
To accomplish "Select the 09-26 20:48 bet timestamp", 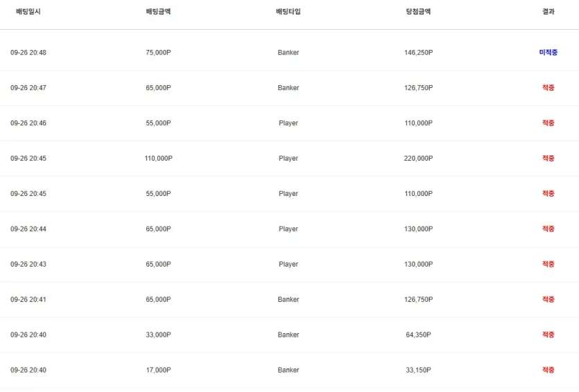I will tap(28, 53).
